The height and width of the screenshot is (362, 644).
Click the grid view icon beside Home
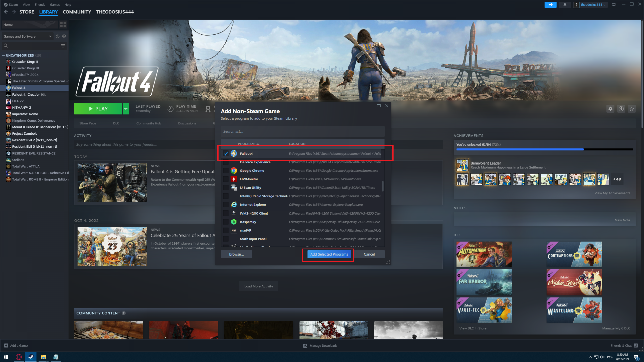63,25
